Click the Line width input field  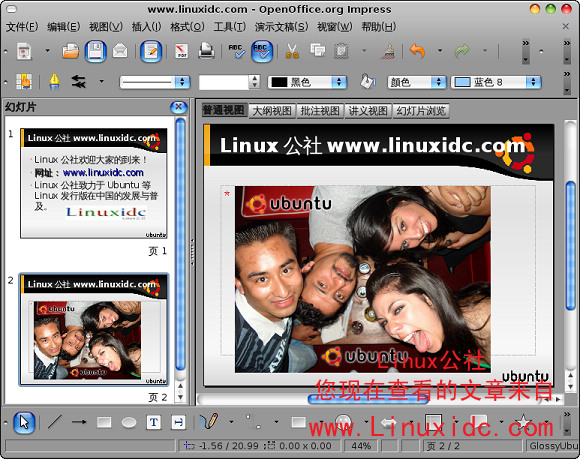coord(224,82)
